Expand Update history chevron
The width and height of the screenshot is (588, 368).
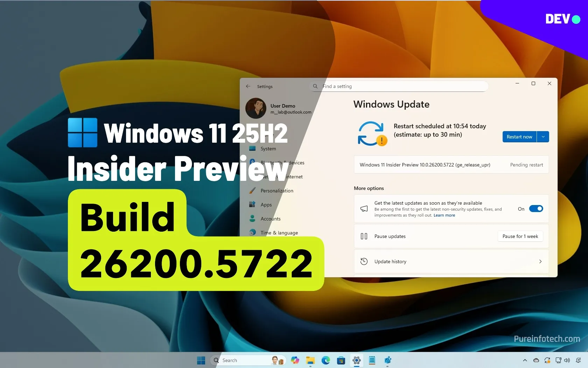(540, 261)
